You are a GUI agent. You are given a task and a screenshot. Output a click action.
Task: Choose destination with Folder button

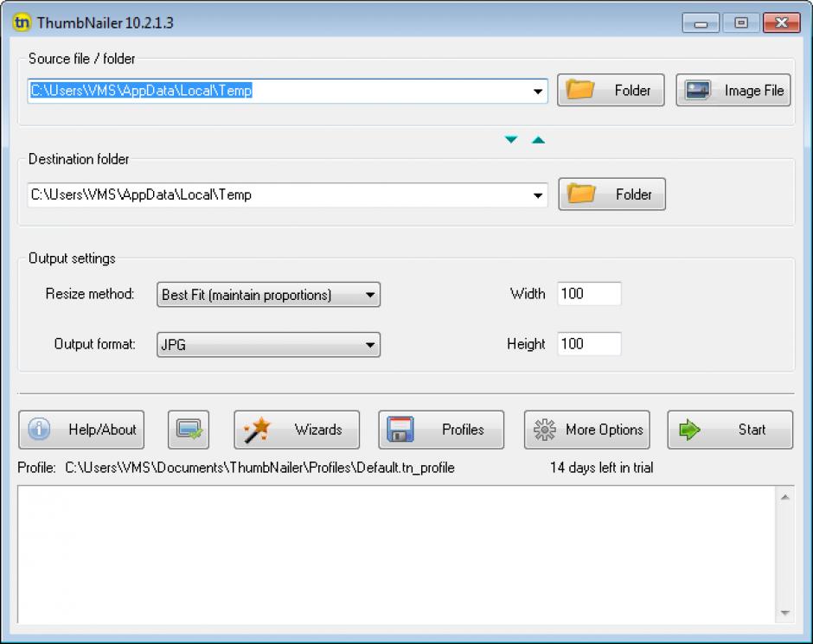pos(611,194)
